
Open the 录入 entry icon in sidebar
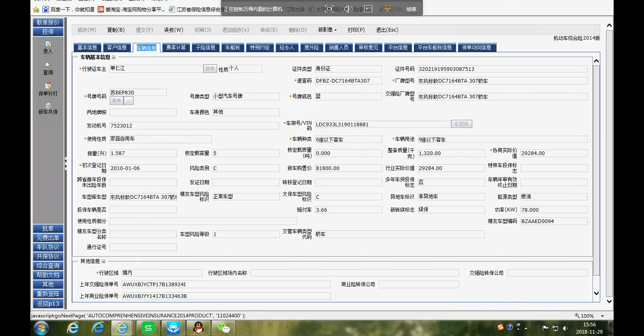48,44
